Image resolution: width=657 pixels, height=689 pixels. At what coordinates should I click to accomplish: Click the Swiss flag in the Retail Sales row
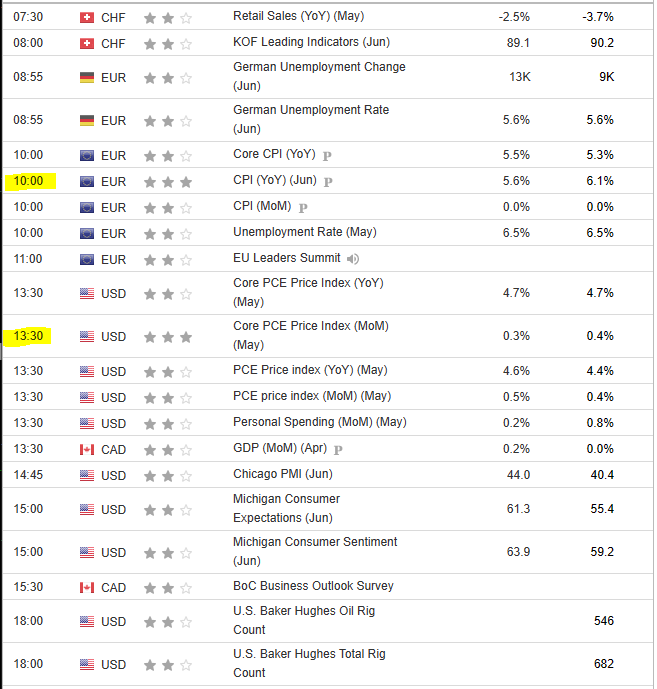(87, 17)
